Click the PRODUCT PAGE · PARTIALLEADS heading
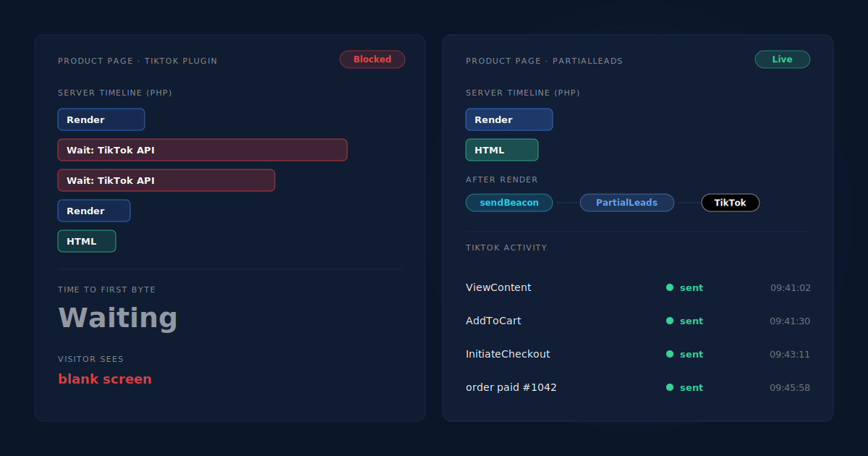This screenshot has width=868, height=456. [544, 61]
